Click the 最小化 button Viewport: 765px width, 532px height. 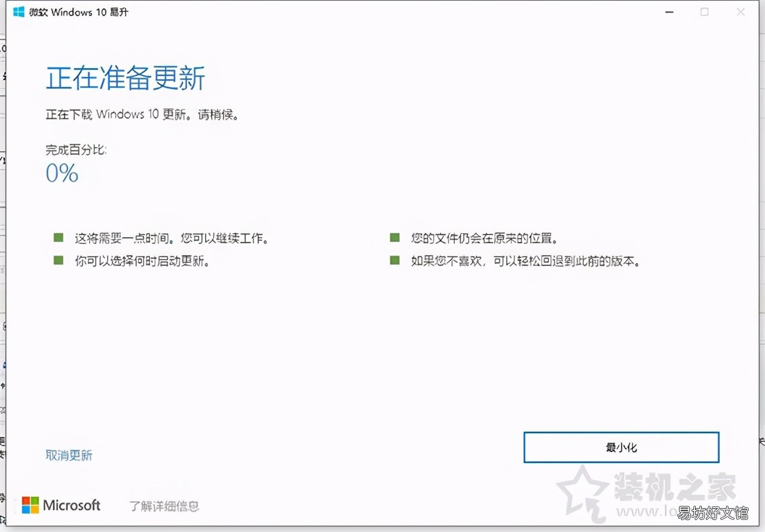coord(621,448)
